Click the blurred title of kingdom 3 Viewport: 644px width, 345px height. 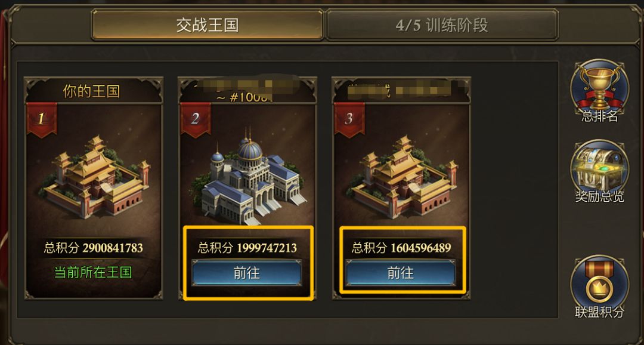(x=407, y=89)
